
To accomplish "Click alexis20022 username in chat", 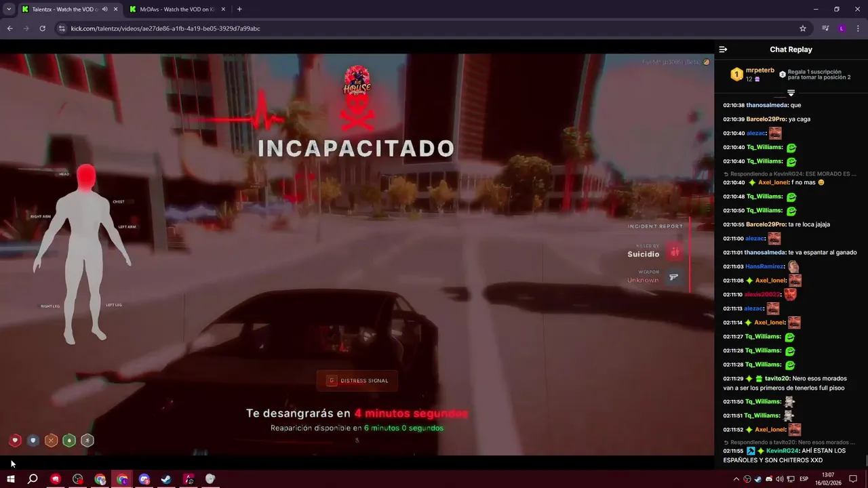I will pyautogui.click(x=762, y=294).
